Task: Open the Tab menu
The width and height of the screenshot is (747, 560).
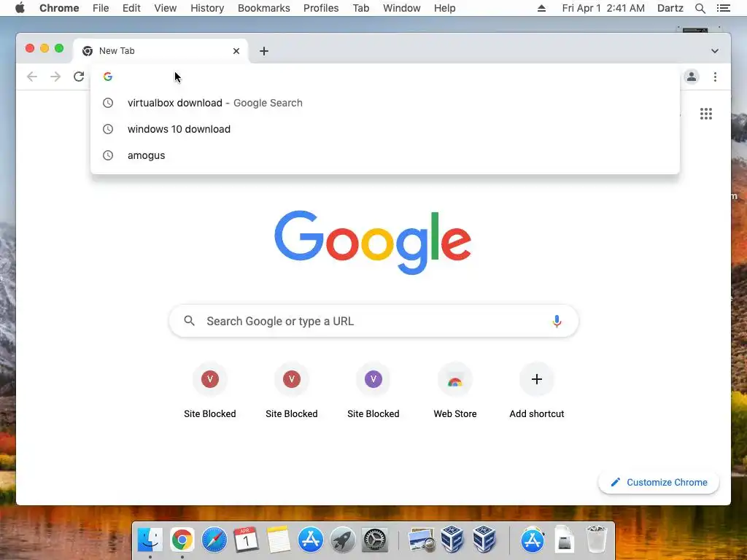Action: (x=360, y=8)
